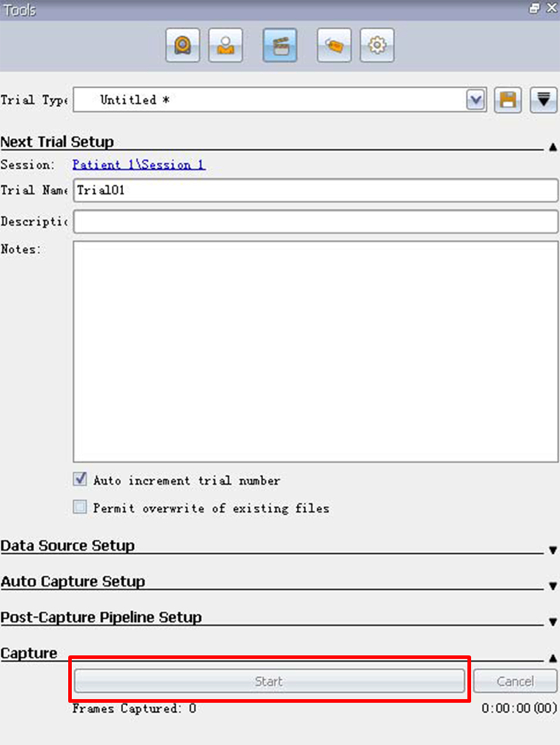Collapse the Next Trial Setup section

[553, 148]
